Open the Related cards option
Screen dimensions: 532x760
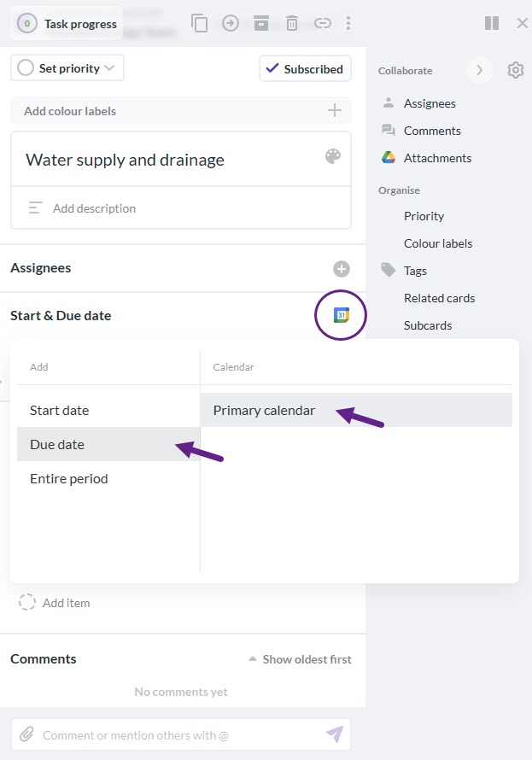click(440, 298)
